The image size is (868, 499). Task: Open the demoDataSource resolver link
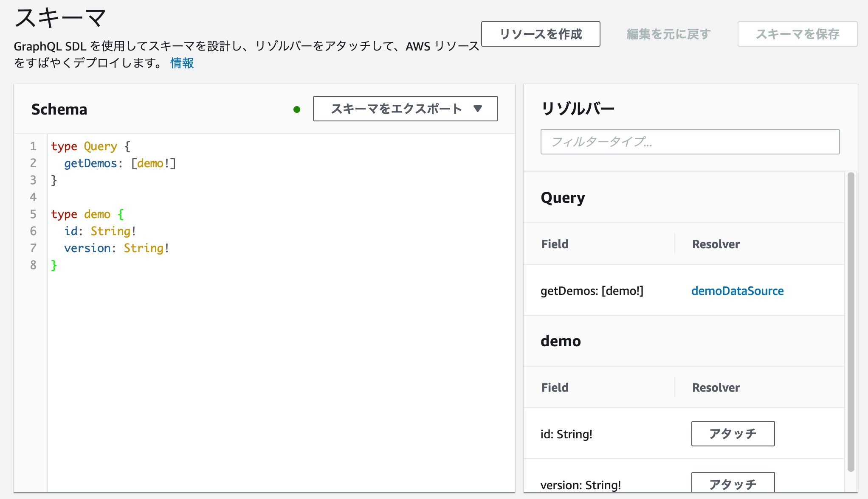738,291
